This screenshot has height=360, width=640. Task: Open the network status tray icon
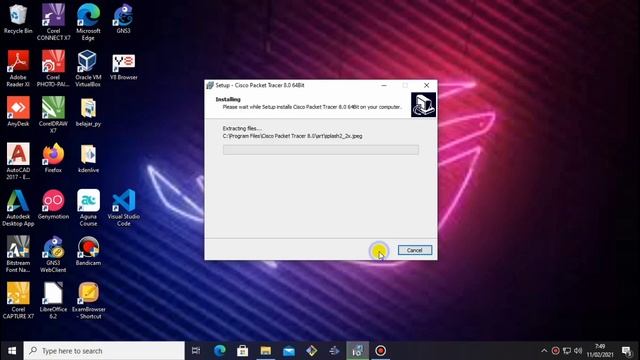567,351
